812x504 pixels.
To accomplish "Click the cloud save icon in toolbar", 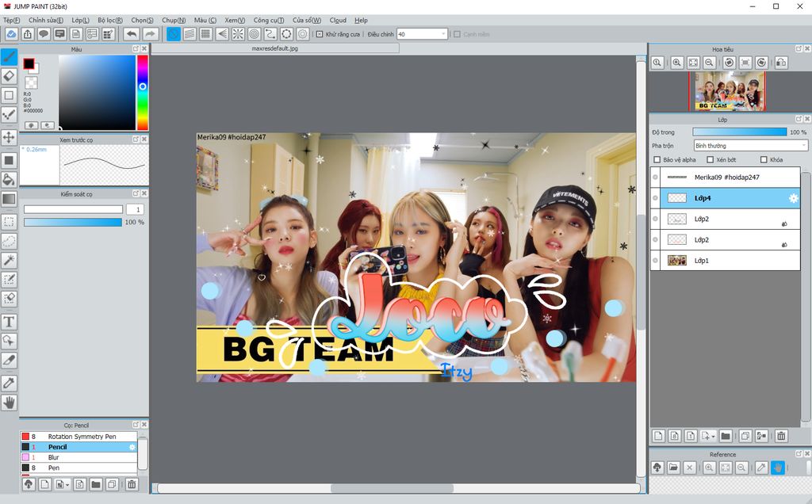I will pyautogui.click(x=11, y=34).
